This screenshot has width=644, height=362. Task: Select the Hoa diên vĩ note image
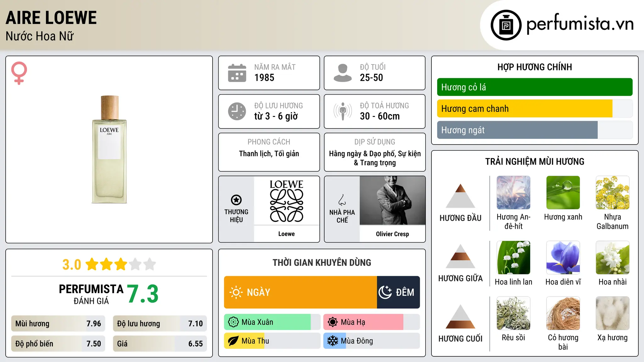[563, 258]
